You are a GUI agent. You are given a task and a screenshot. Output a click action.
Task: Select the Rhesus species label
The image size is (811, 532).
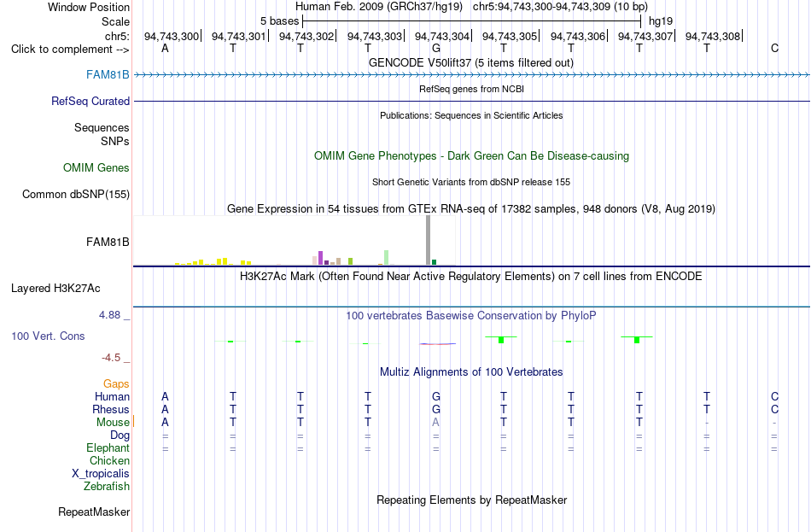pyautogui.click(x=111, y=409)
